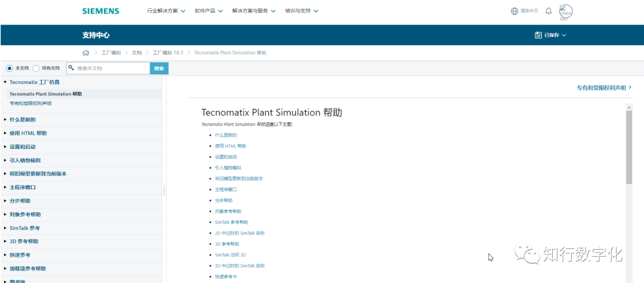The image size is (644, 283).
Task: Open the 对象参考帮助 content link
Action: pyautogui.click(x=228, y=212)
